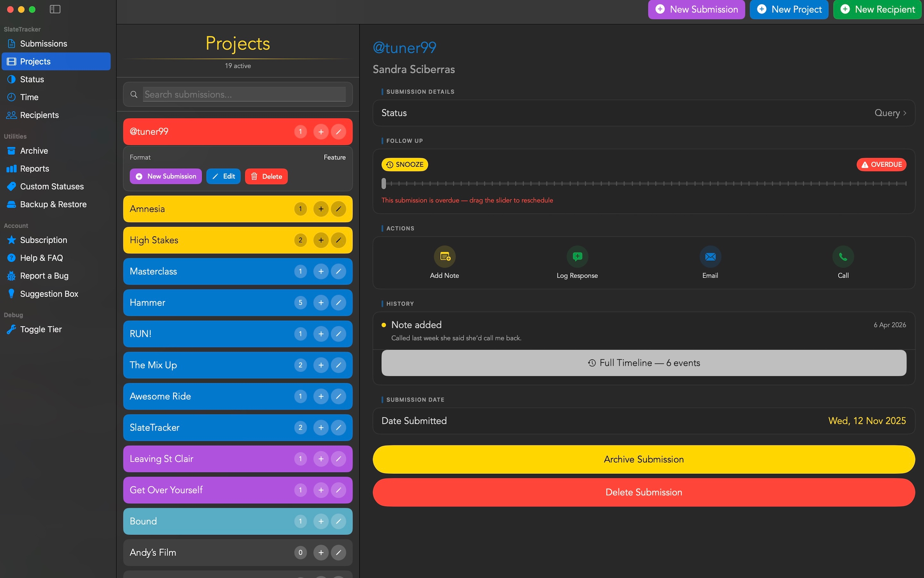The height and width of the screenshot is (578, 924).
Task: Expand the Amnesia project row
Action: (237, 209)
